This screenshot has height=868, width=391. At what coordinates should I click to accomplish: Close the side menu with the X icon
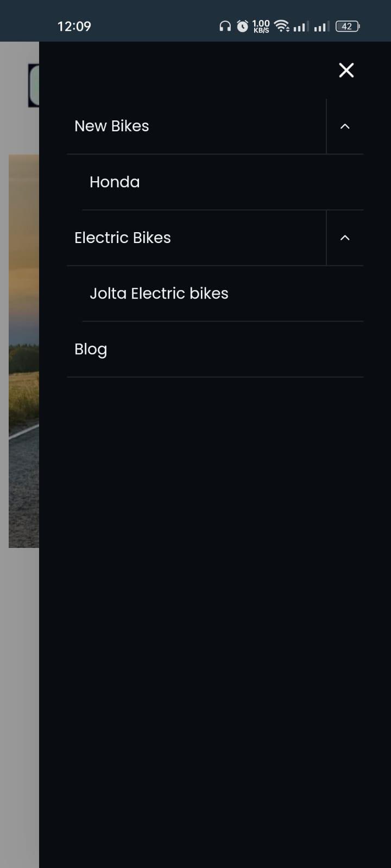pyautogui.click(x=346, y=70)
